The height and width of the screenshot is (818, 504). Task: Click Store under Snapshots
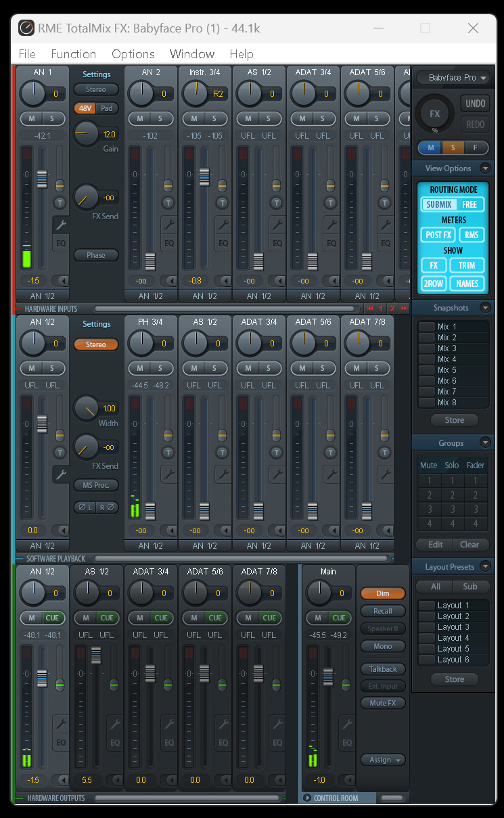click(455, 420)
